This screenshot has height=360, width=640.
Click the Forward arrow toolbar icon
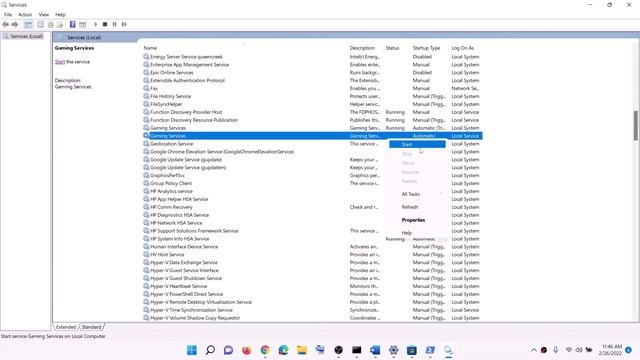pyautogui.click(x=15, y=24)
